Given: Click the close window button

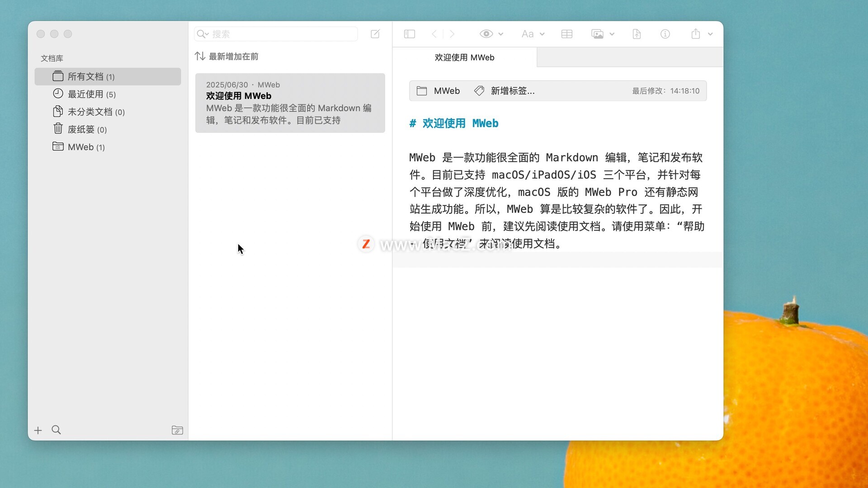Looking at the screenshot, I should coord(41,34).
